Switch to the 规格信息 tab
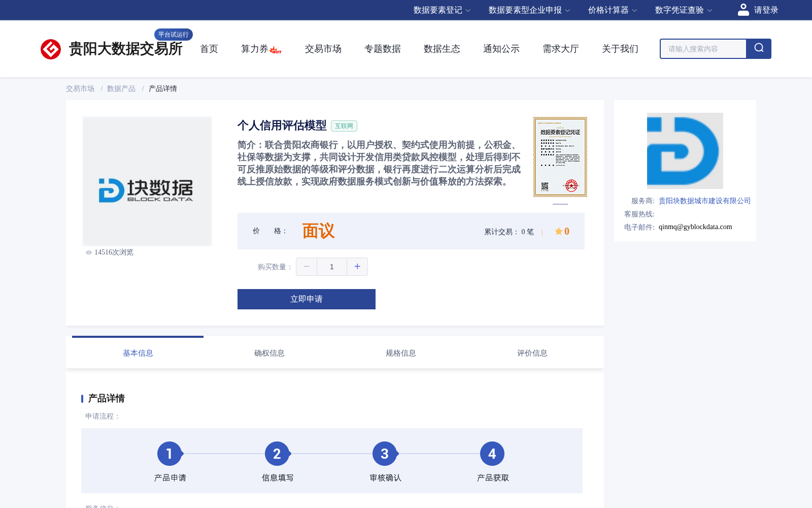This screenshot has height=508, width=812. 401,353
